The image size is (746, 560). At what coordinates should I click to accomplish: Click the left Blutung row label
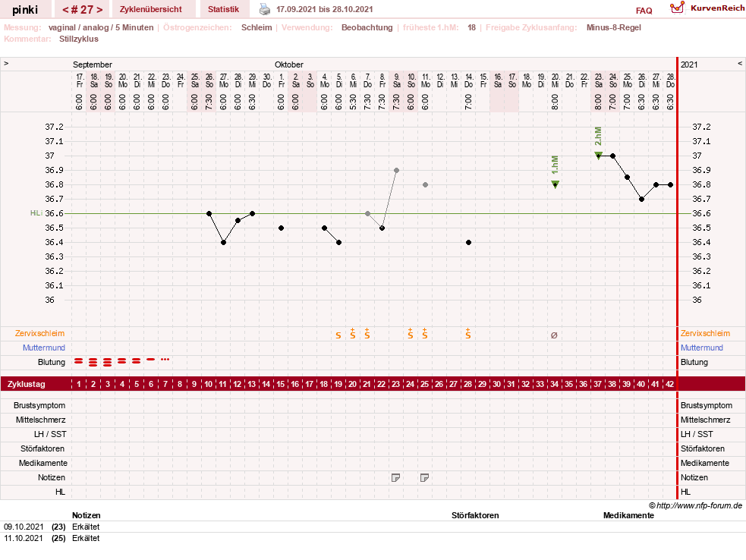52,362
